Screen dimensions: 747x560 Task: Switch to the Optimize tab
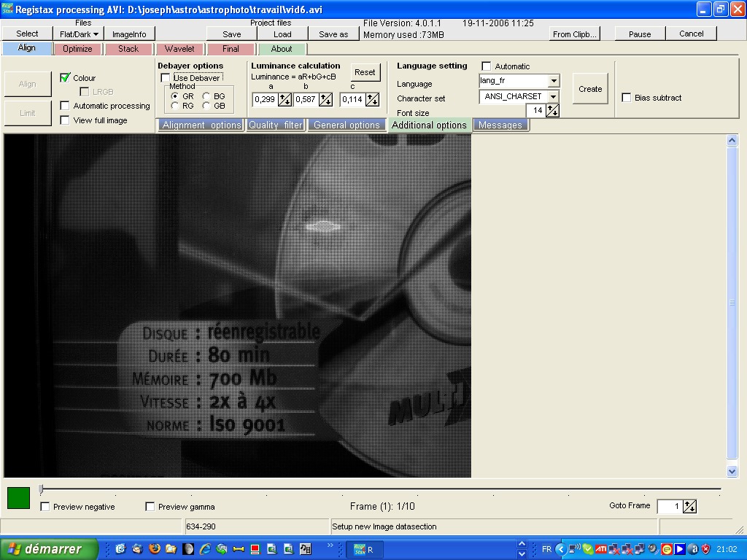[77, 49]
